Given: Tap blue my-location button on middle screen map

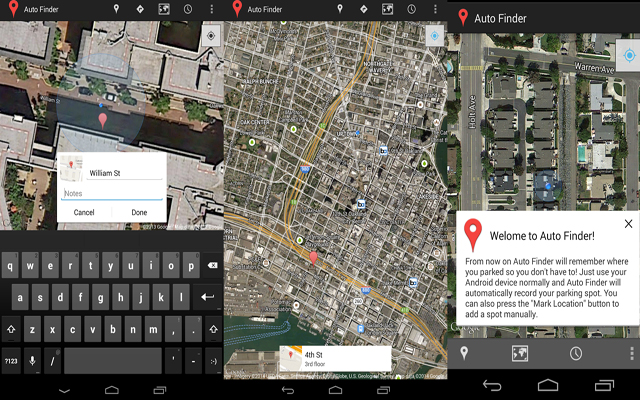Looking at the screenshot, I should click(435, 36).
